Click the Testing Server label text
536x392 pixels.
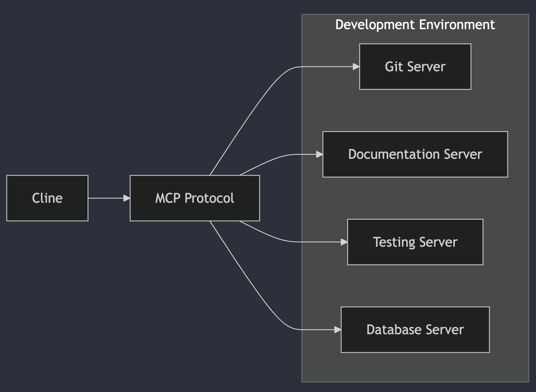point(415,242)
